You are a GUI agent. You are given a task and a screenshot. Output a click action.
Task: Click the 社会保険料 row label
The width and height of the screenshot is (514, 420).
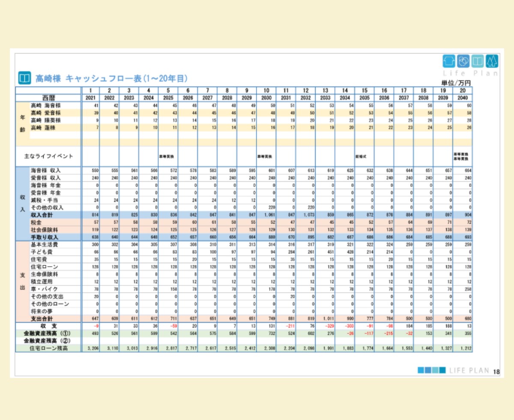(44, 229)
